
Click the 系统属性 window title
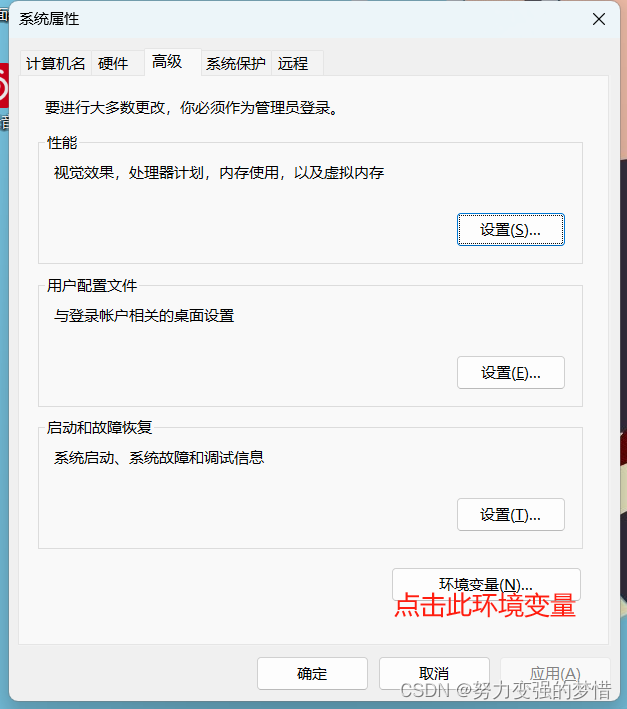pos(49,19)
